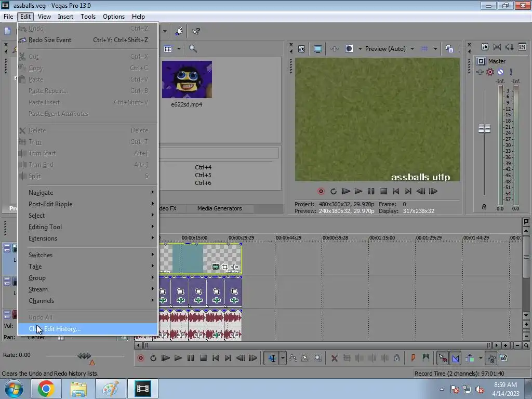Viewport: 532px width, 399px height.
Task: Click timeline zoom out minus button
Action: [x=517, y=345]
